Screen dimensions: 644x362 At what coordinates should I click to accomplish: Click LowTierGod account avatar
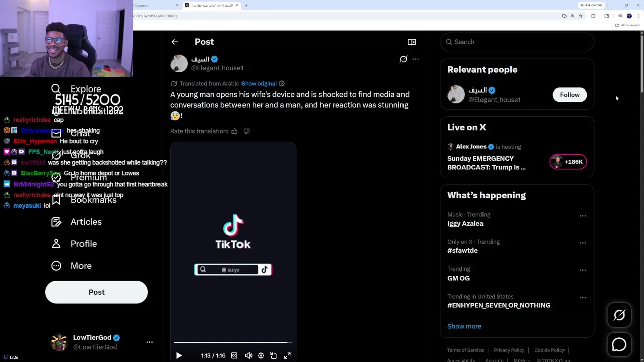point(59,342)
